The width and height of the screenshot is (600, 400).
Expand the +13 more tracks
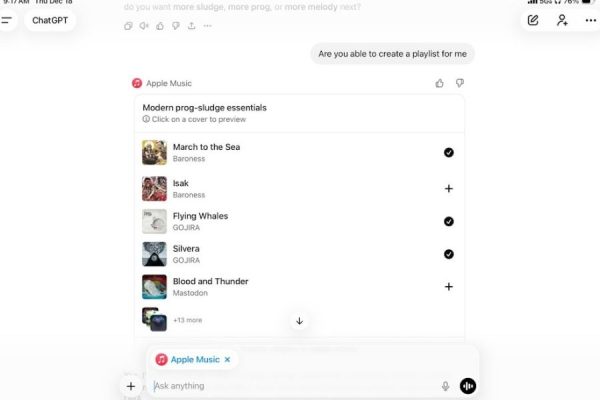tap(188, 320)
